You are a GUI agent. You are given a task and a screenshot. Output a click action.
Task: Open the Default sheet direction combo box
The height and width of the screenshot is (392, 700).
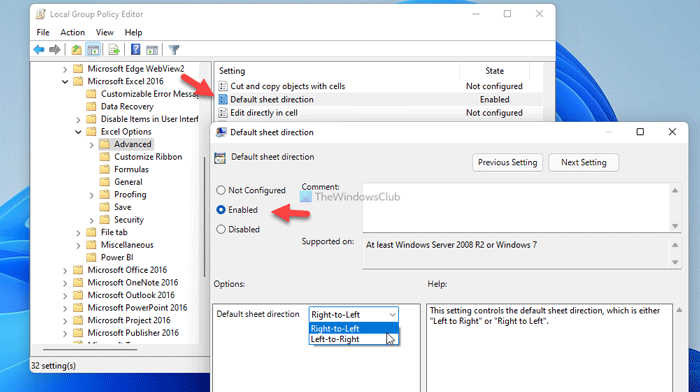(x=354, y=314)
